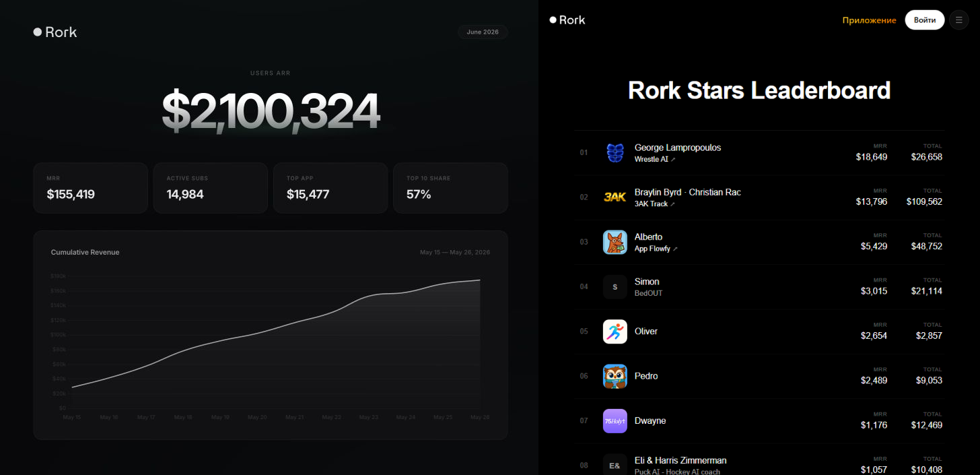The image size is (980, 475).
Task: Click the Войти button
Action: 925,20
